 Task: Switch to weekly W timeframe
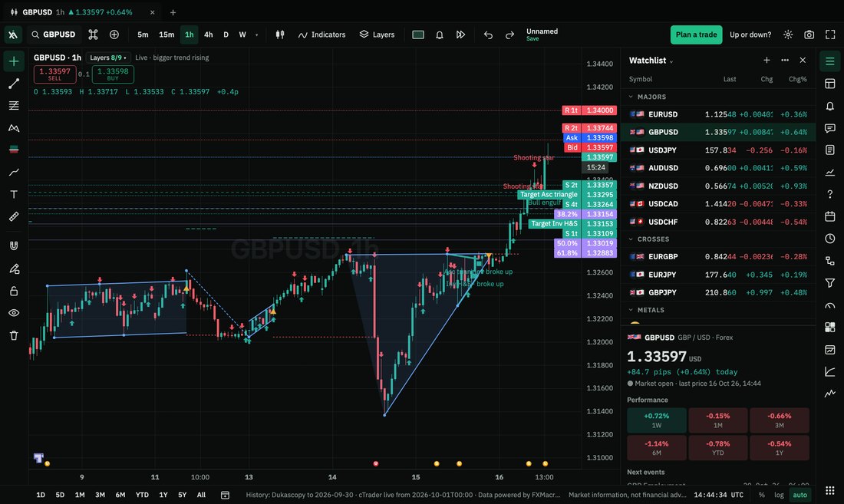click(x=242, y=35)
